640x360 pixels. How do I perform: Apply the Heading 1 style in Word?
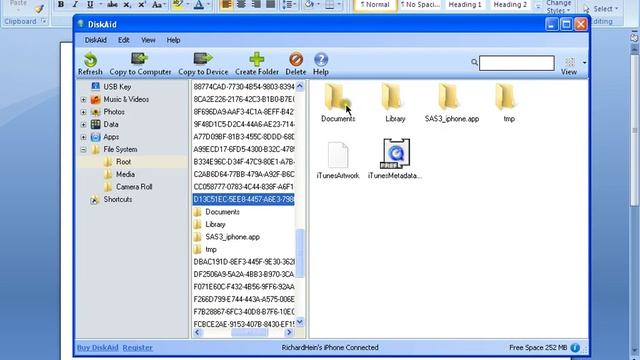(x=465, y=5)
